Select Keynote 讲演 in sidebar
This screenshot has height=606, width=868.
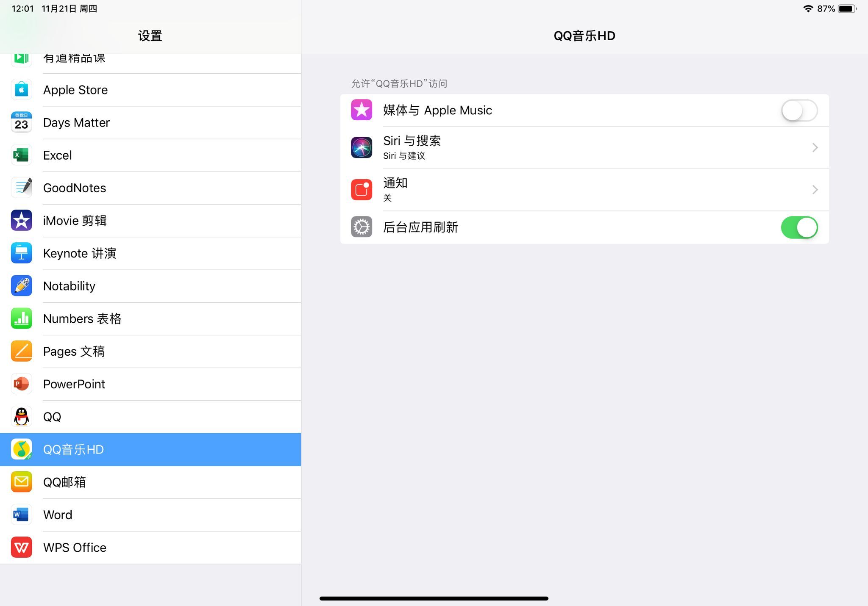[80, 253]
